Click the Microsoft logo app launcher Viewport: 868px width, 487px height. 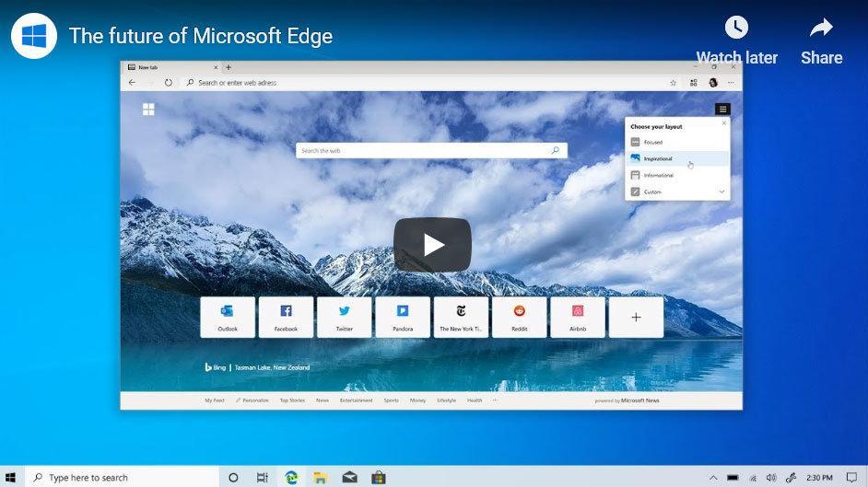coord(148,110)
